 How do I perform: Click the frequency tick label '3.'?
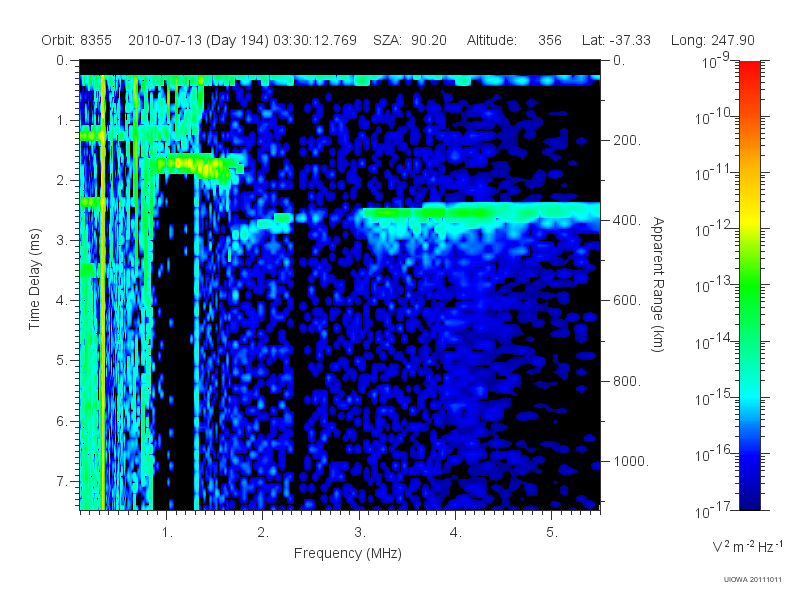(360, 533)
